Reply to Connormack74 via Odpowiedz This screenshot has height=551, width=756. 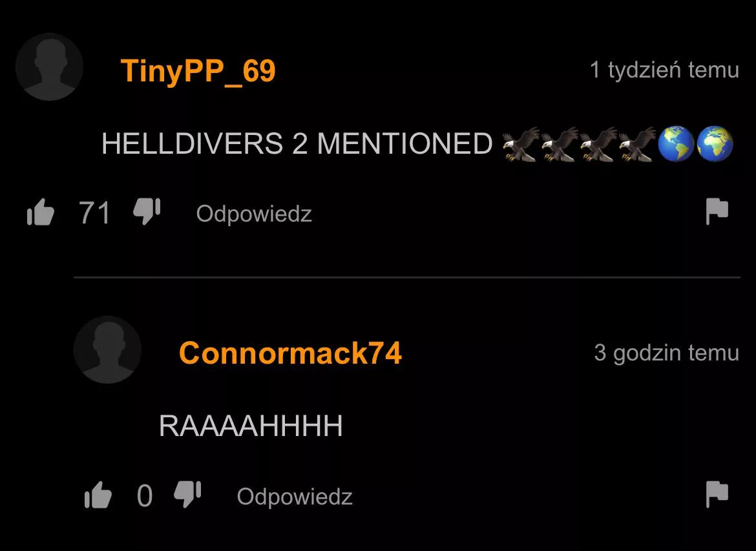[x=295, y=497]
